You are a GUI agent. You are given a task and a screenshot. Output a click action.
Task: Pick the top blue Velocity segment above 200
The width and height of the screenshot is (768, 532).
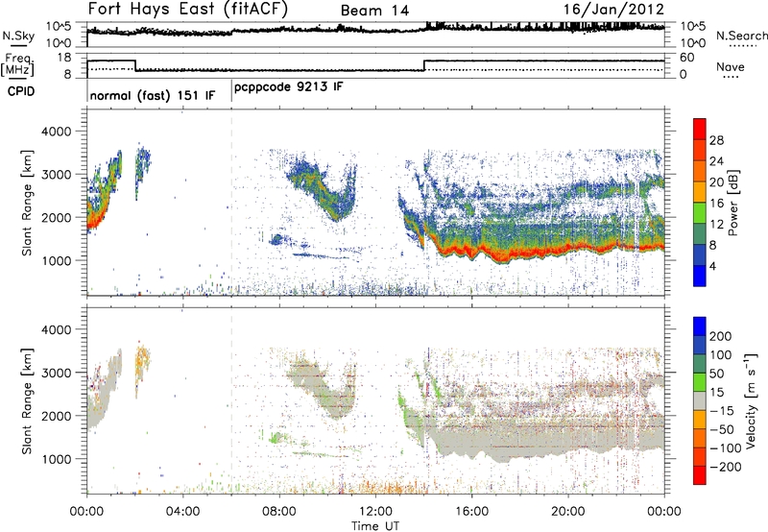click(700, 326)
